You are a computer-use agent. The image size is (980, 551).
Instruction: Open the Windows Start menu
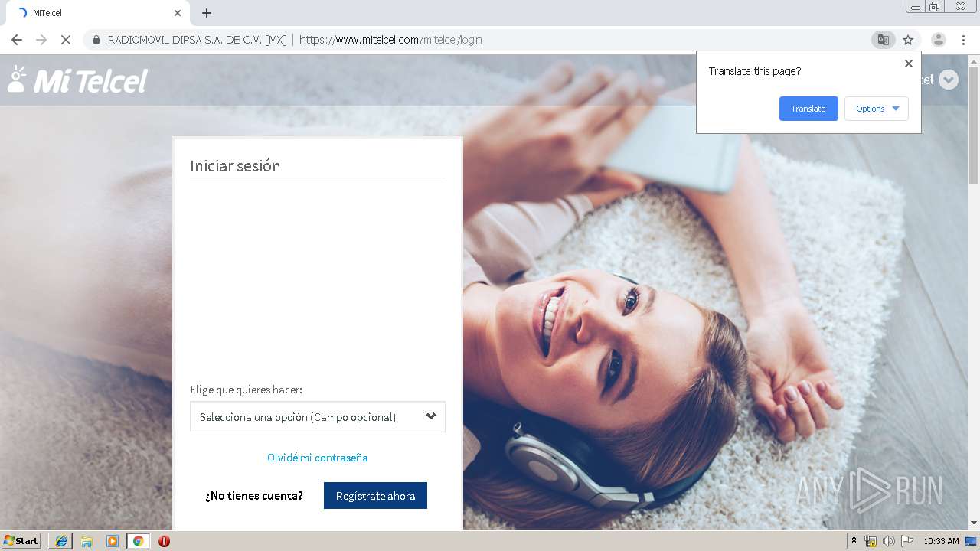point(21,541)
